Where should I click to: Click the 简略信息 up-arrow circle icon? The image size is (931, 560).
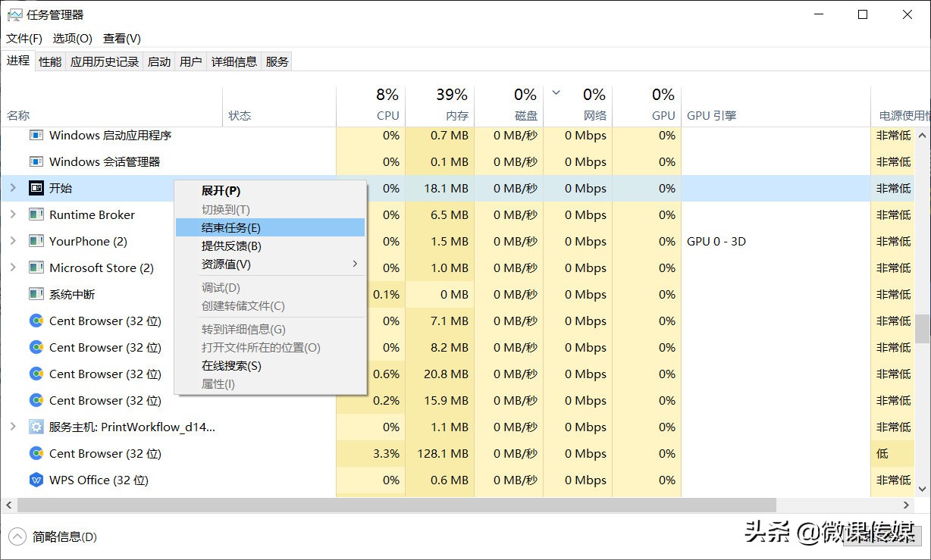[17, 537]
